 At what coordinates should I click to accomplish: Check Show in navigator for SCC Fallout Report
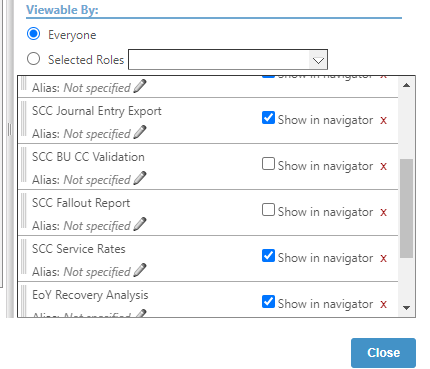268,210
